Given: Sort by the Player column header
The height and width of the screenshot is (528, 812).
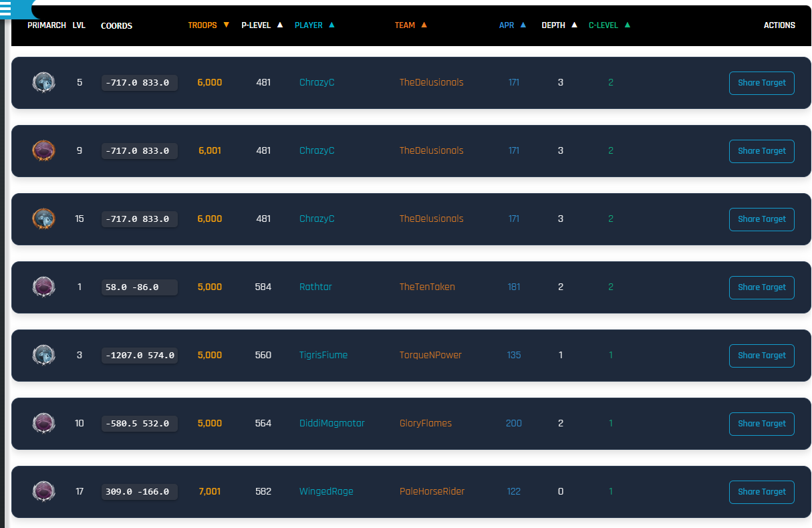Looking at the screenshot, I should (314, 25).
